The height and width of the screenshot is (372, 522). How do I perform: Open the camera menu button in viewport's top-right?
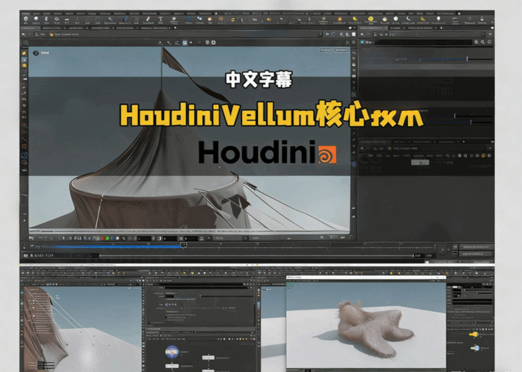point(326,50)
